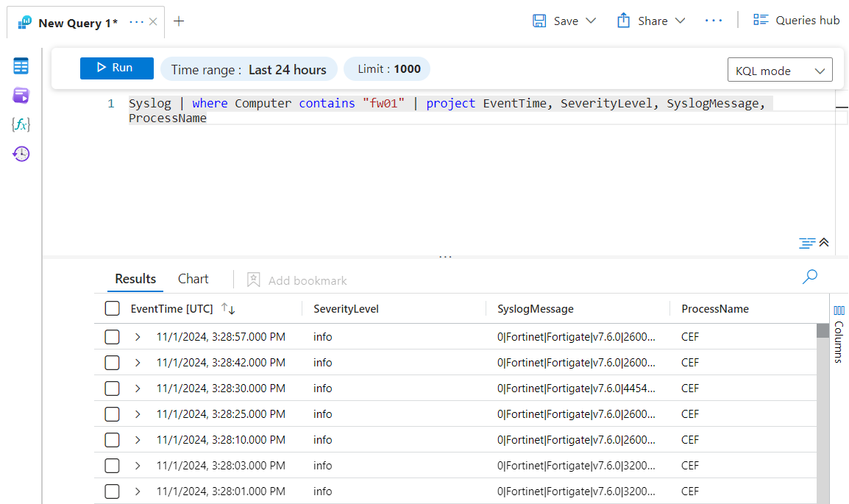849x504 pixels.
Task: Click the Add bookmark label
Action: pos(307,280)
